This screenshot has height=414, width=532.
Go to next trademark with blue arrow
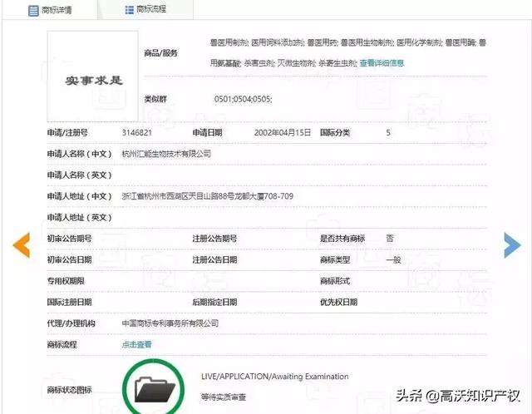tap(512, 245)
